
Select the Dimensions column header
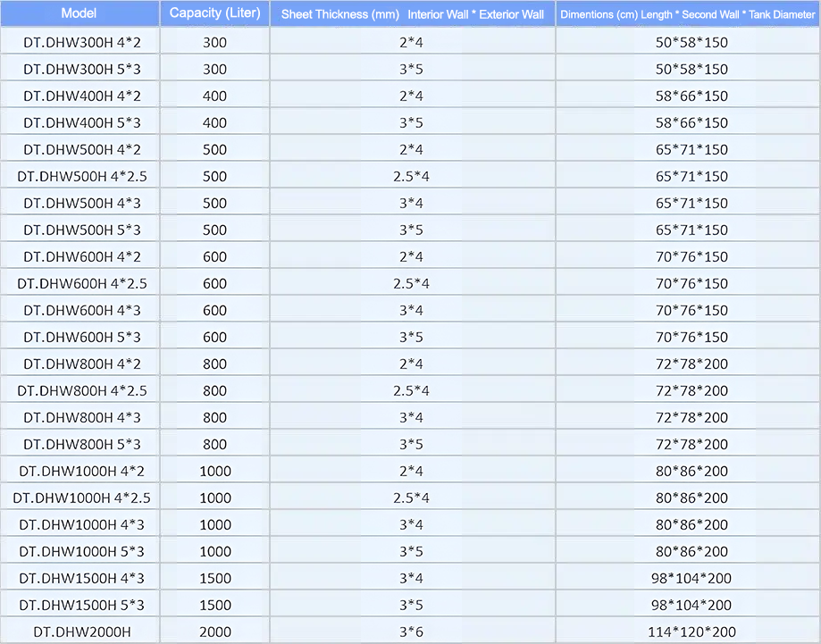coord(687,14)
